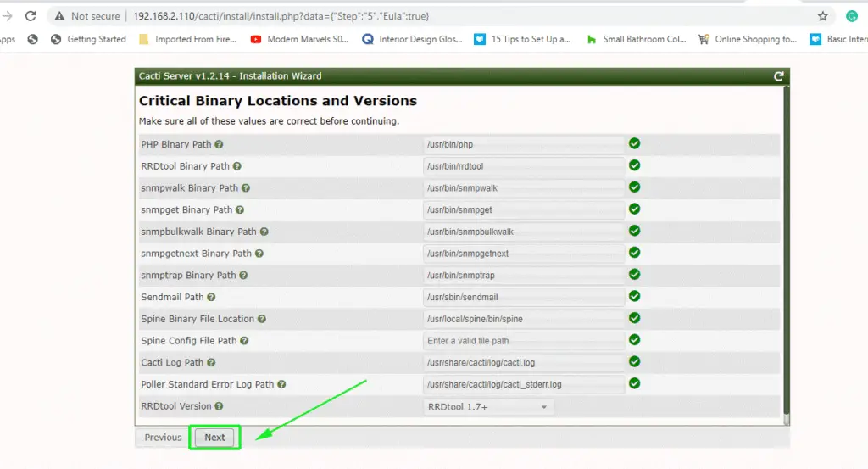Open the RRDtool 1.7+ version dropdown
The height and width of the screenshot is (469, 868).
(487, 407)
